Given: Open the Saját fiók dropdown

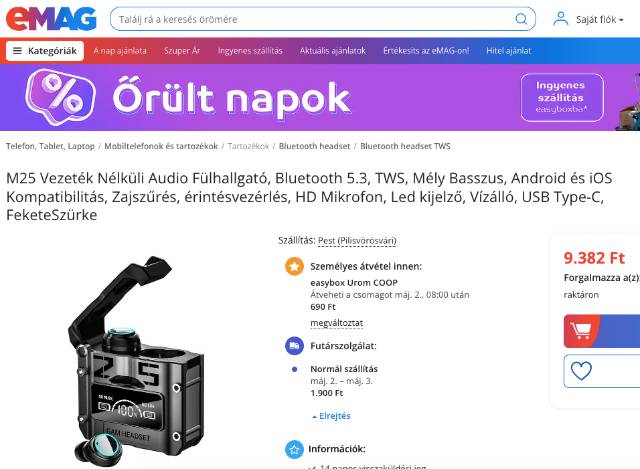Looking at the screenshot, I should point(599,20).
